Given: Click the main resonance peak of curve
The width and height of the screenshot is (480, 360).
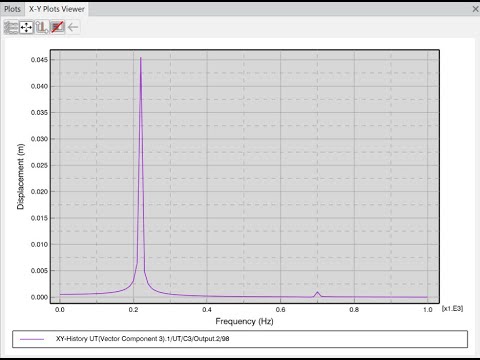Looking at the screenshot, I should pos(141,58).
